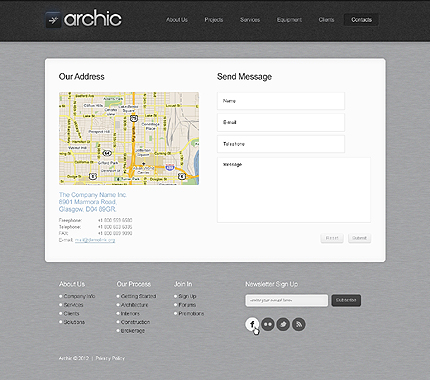Viewport: 430px width, 380px height.
Task: Open Promotions footer link
Action: pos(191,313)
